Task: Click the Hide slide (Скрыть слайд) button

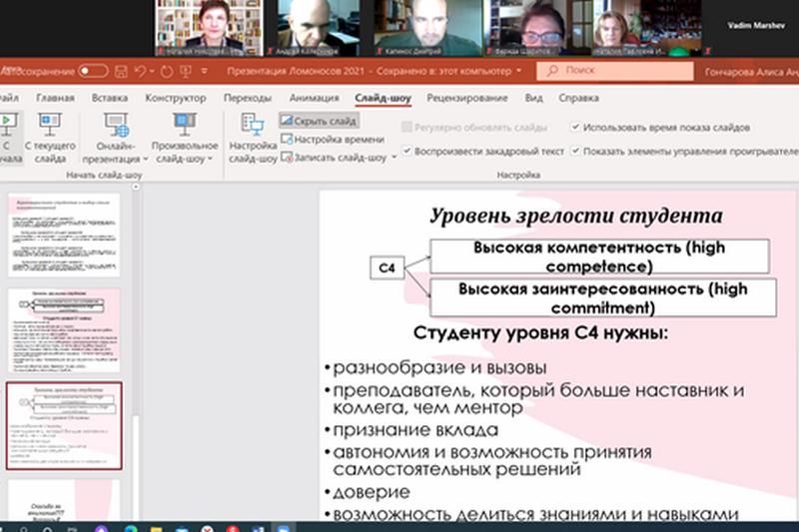Action: coord(319,121)
